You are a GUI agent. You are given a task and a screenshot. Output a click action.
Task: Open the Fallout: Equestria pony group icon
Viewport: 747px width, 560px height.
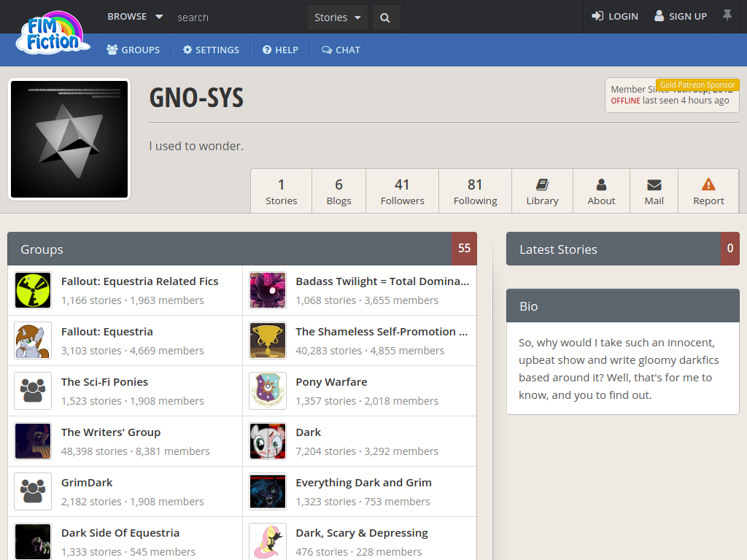pos(33,341)
